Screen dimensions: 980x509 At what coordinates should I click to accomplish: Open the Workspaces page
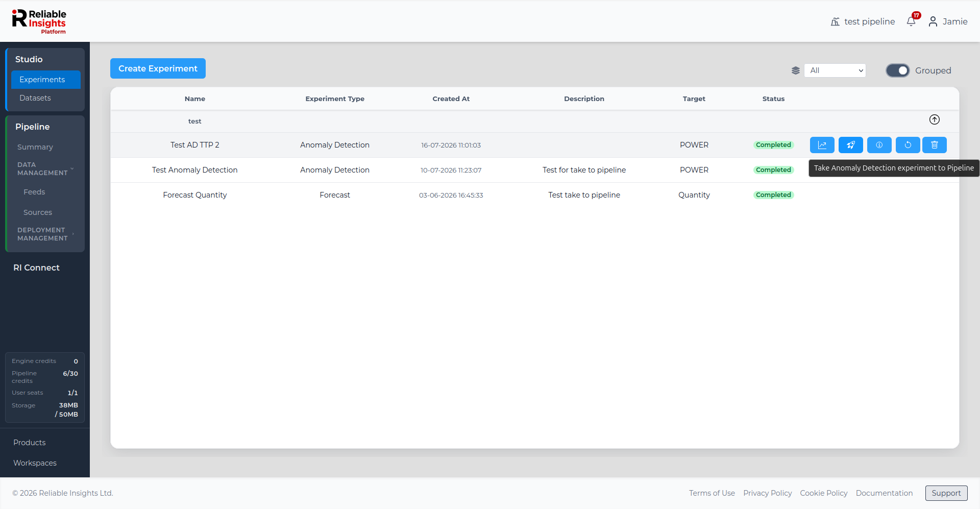tap(35, 463)
